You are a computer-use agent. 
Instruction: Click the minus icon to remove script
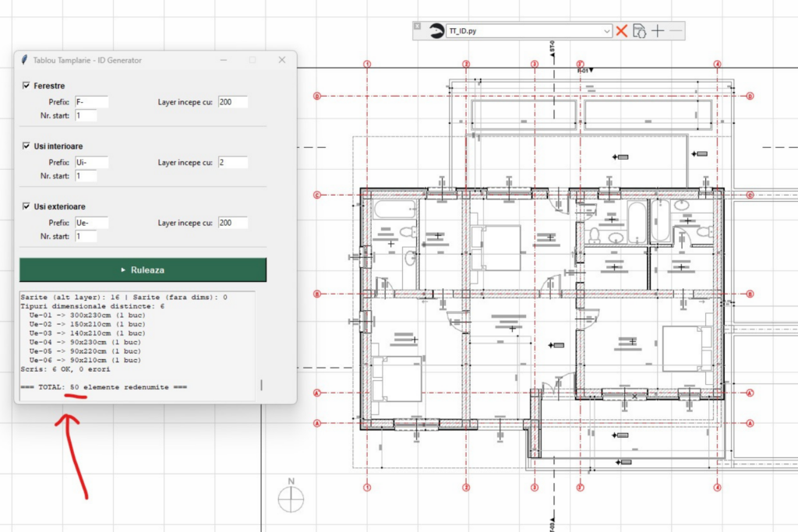(x=676, y=31)
